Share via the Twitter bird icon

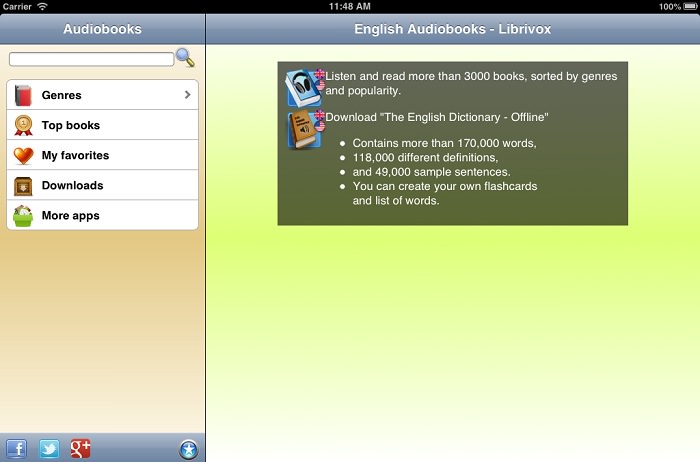tap(49, 449)
